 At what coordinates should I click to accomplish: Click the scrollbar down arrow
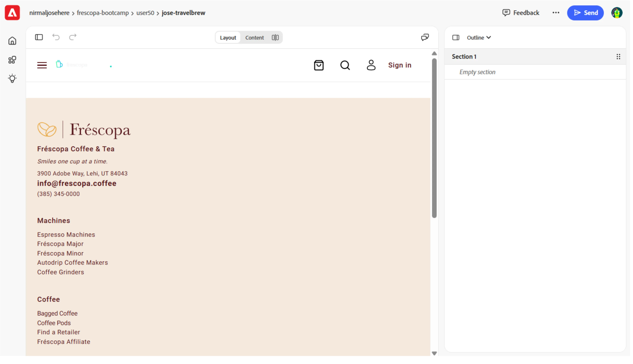(x=434, y=353)
